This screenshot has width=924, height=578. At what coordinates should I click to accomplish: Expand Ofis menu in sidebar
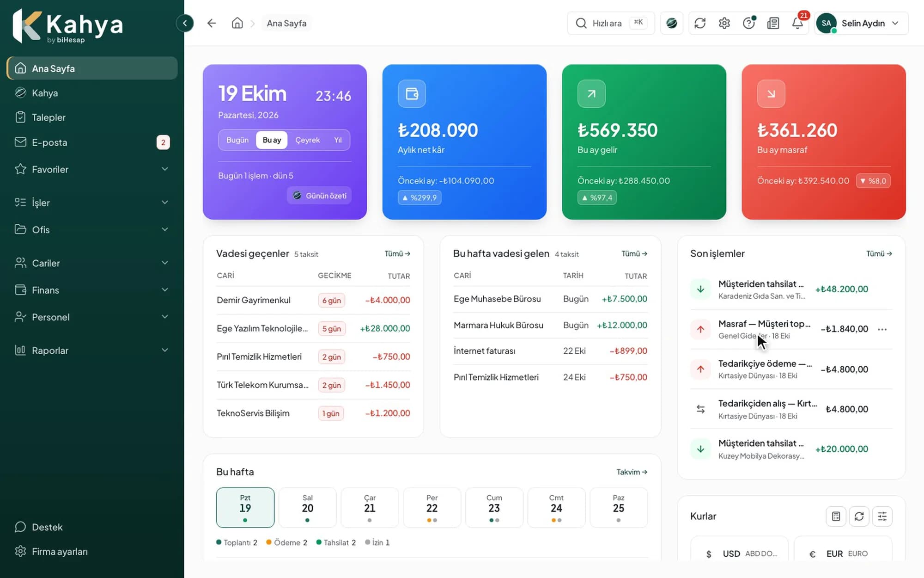tap(92, 229)
